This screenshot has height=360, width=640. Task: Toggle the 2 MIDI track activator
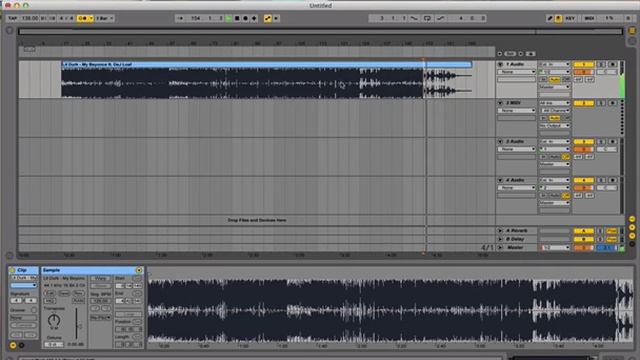[584, 103]
